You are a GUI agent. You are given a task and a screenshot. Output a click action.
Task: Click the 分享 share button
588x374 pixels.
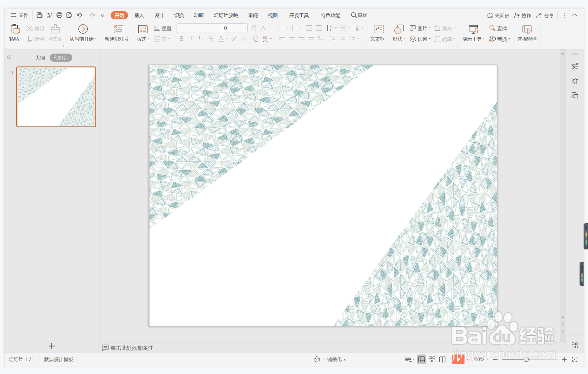click(x=545, y=15)
